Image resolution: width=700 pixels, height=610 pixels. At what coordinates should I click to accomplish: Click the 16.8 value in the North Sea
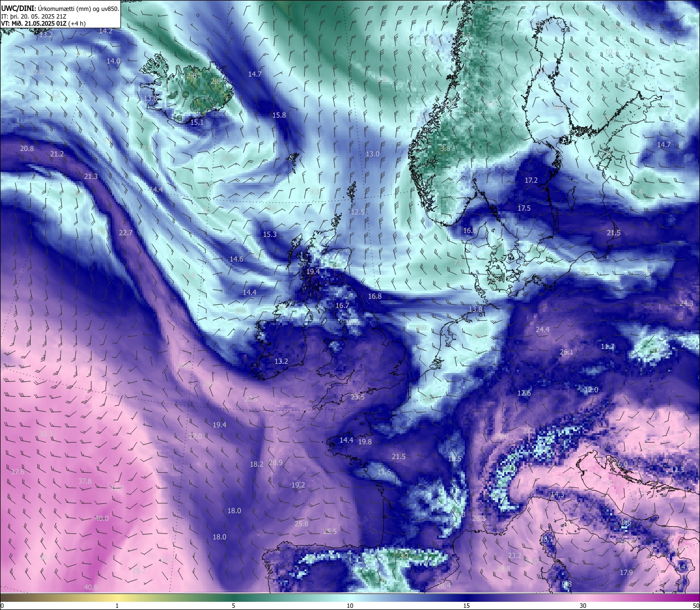375,296
